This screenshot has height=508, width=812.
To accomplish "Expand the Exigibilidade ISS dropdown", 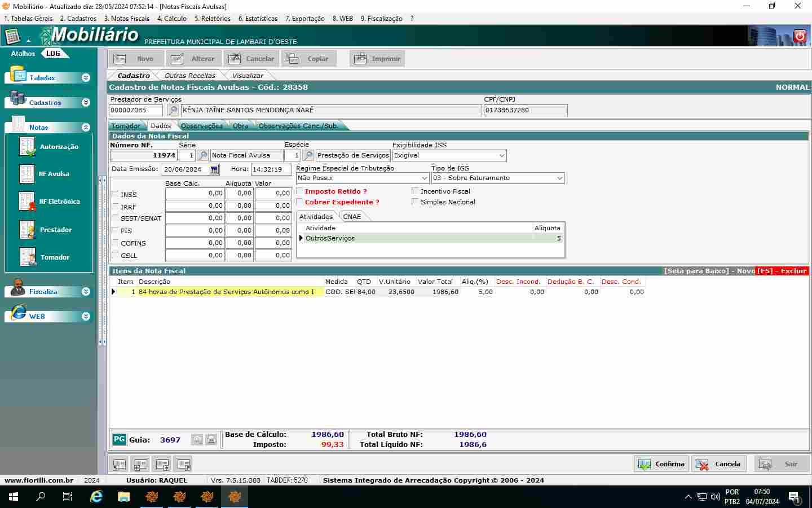I will point(501,156).
